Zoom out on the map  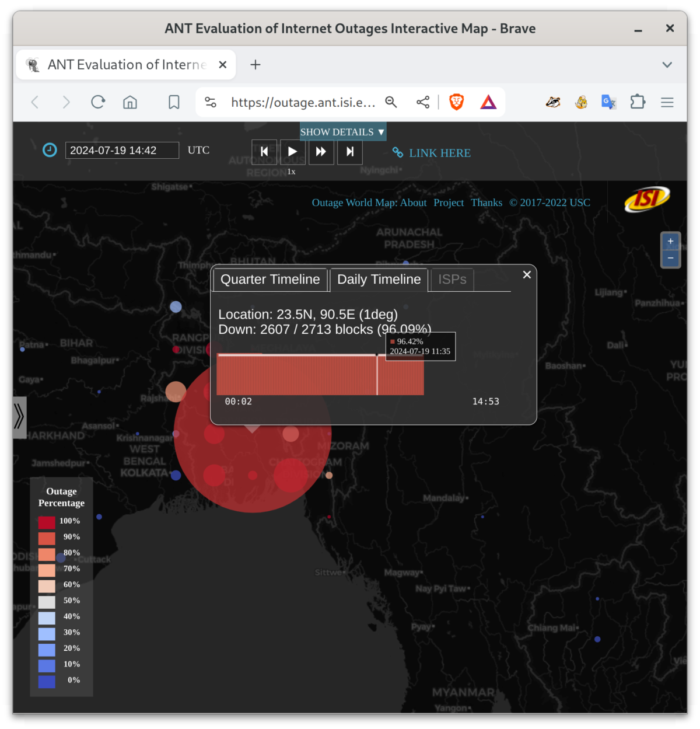670,257
